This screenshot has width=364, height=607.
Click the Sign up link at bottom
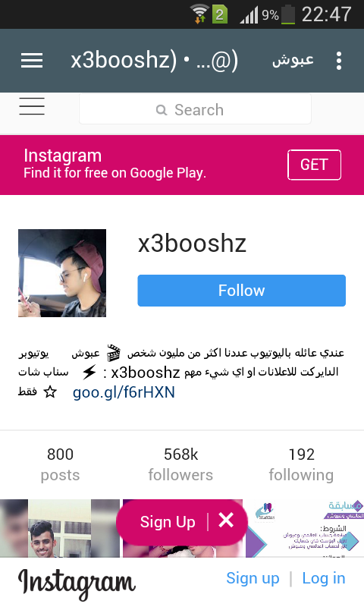pos(253,578)
